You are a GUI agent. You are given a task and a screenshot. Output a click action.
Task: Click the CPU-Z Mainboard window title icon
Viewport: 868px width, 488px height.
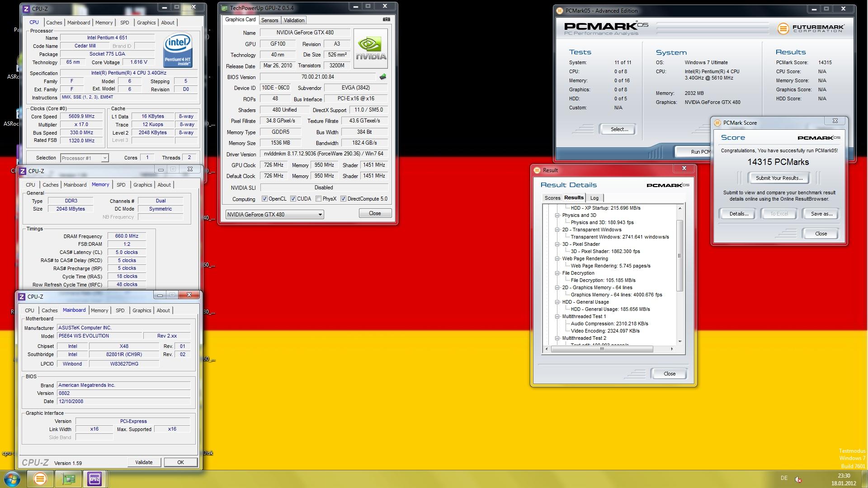point(21,297)
